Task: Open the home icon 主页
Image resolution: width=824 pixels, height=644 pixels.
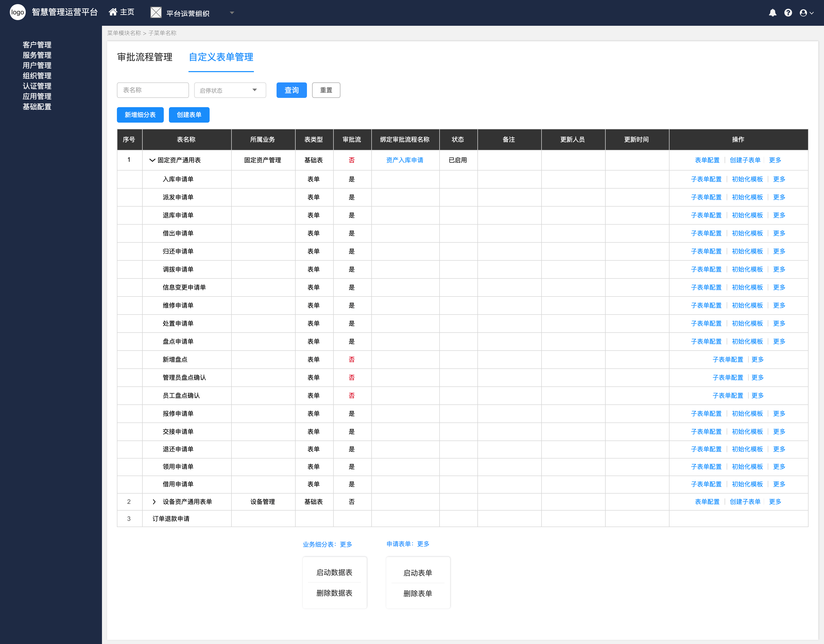Action: point(122,12)
